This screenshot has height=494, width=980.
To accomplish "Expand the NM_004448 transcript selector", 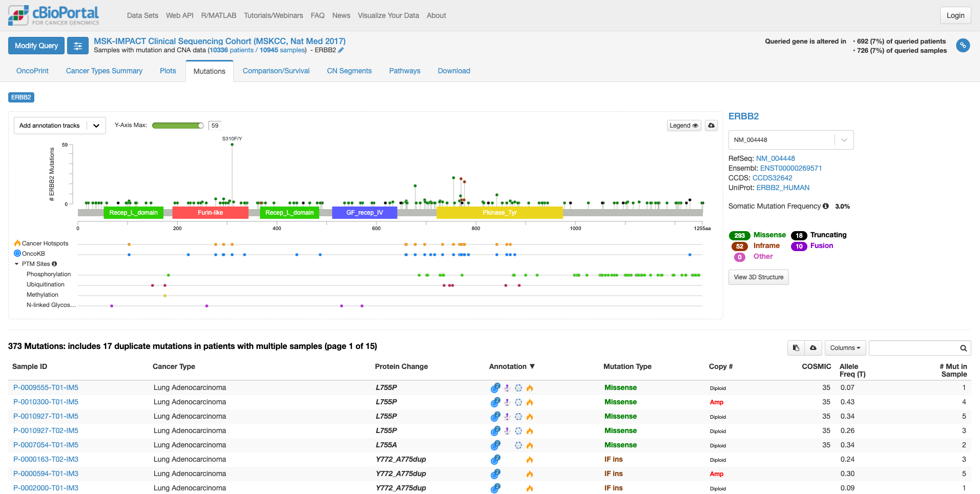I will [790, 140].
